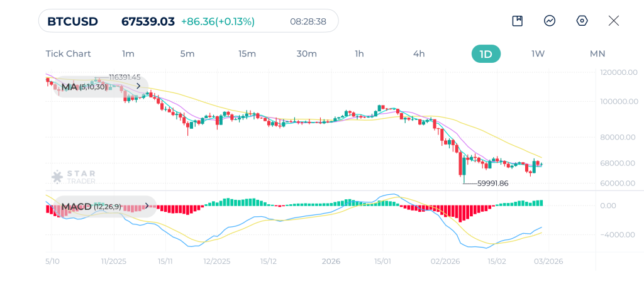
Task: Select the 30m timeframe
Action: coord(306,53)
